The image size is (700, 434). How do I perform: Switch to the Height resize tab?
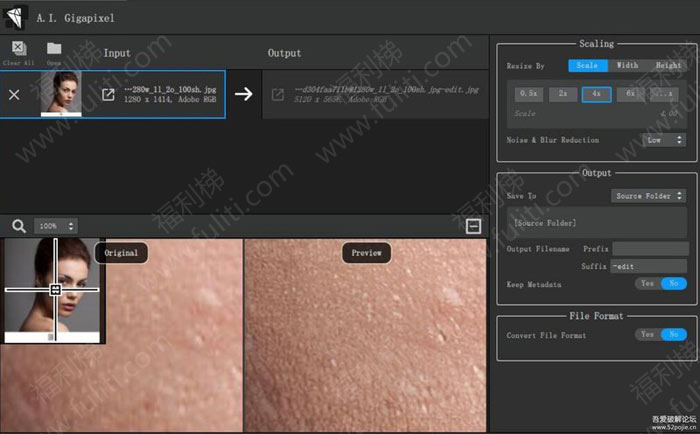click(x=668, y=66)
